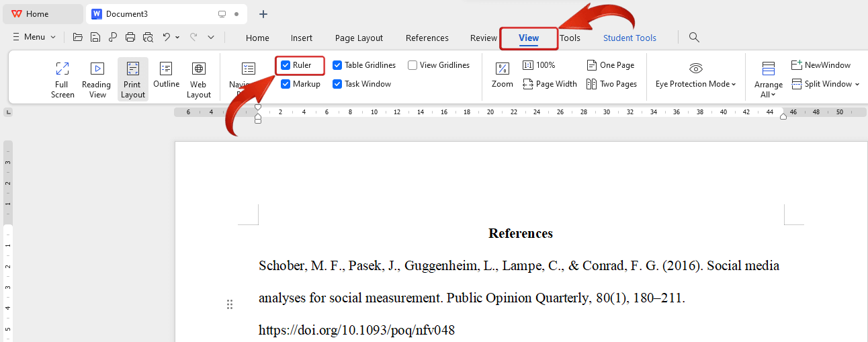Click the first-line indent marker on ruler
This screenshot has height=342, width=868.
(x=258, y=108)
